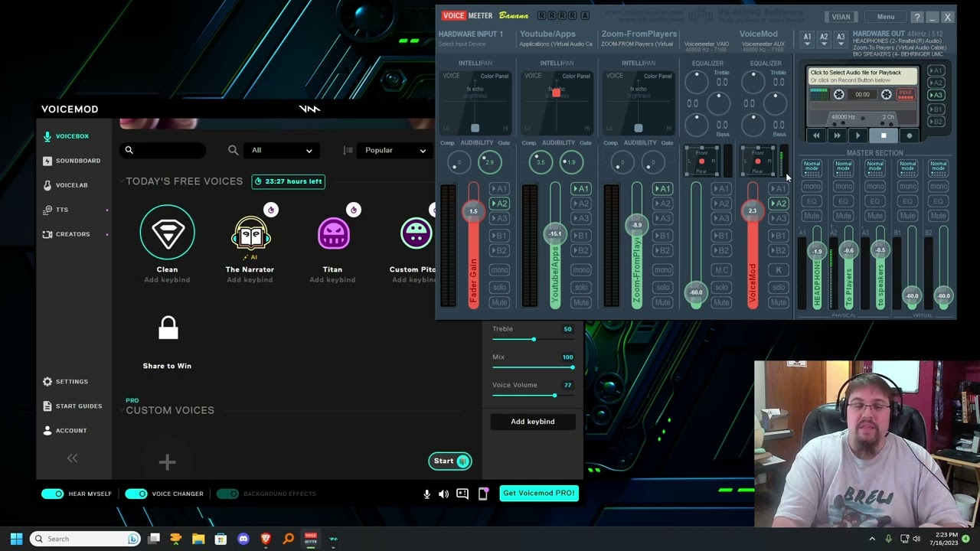The width and height of the screenshot is (980, 551).
Task: Select the Titan voice
Action: [333, 233]
